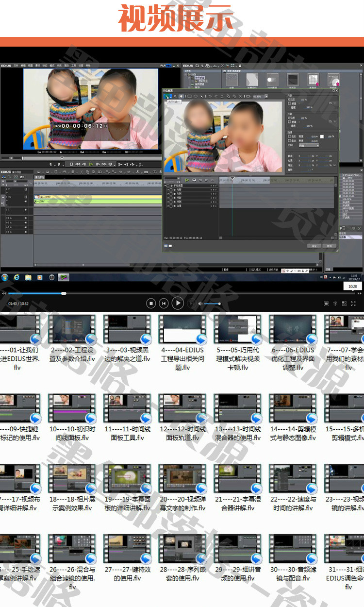Cancel the mask dialog with 取消
This screenshot has width=364, height=607.
point(330,246)
